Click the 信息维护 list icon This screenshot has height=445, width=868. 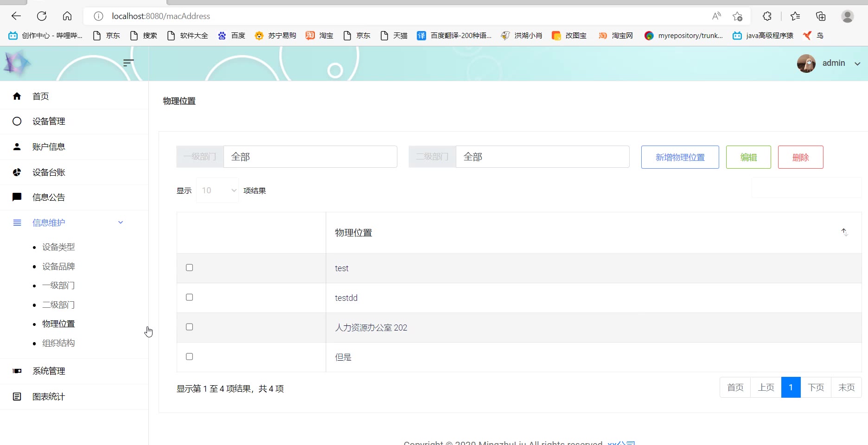pyautogui.click(x=17, y=223)
